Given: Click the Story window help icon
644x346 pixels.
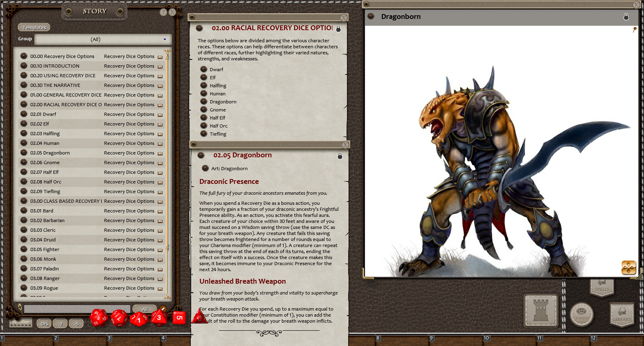Looking at the screenshot, I should click(x=163, y=12).
